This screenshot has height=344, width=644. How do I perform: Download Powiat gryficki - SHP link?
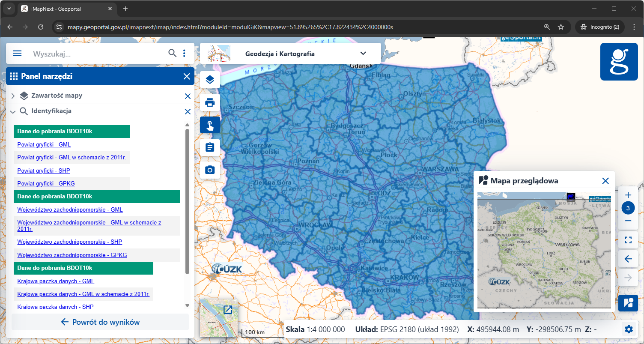click(43, 171)
